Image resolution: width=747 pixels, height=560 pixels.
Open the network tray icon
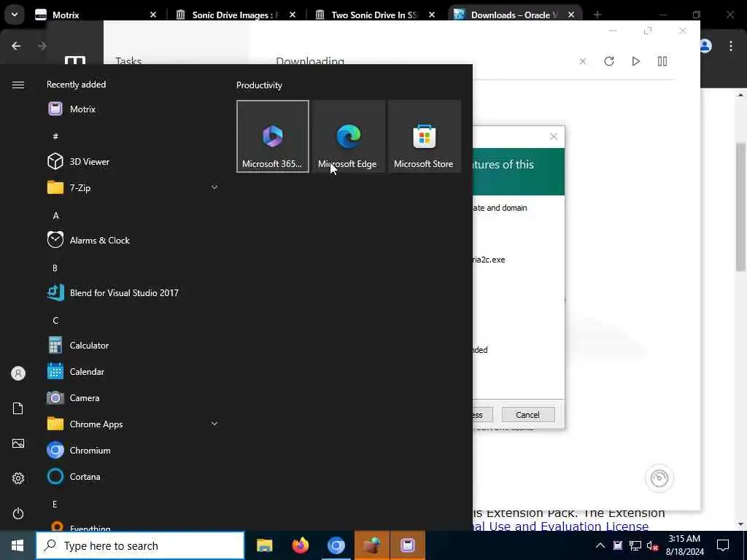635,545
